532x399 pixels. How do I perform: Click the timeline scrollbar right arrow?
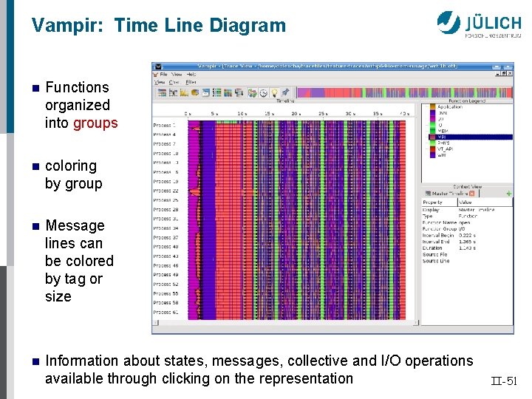point(416,323)
